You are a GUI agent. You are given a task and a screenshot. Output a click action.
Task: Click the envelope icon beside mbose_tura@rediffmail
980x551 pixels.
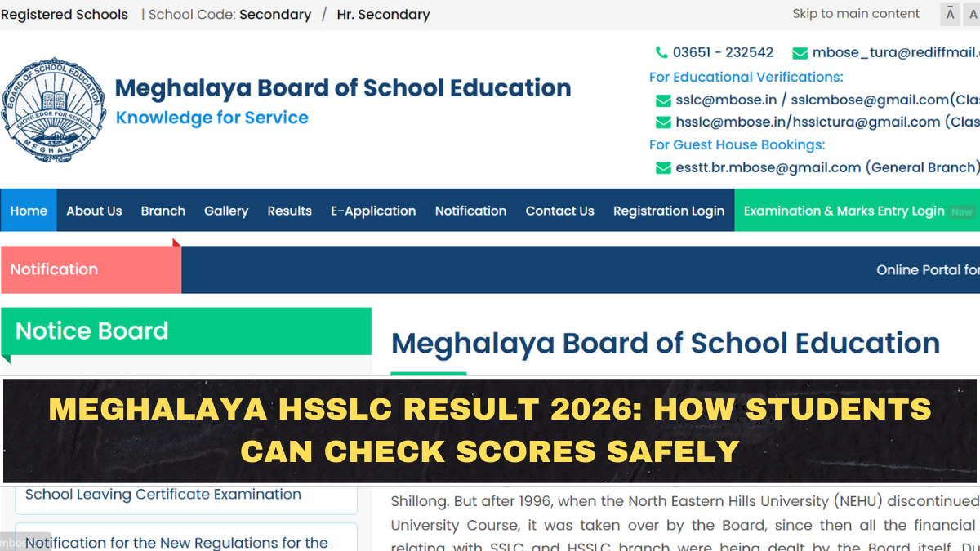800,53
